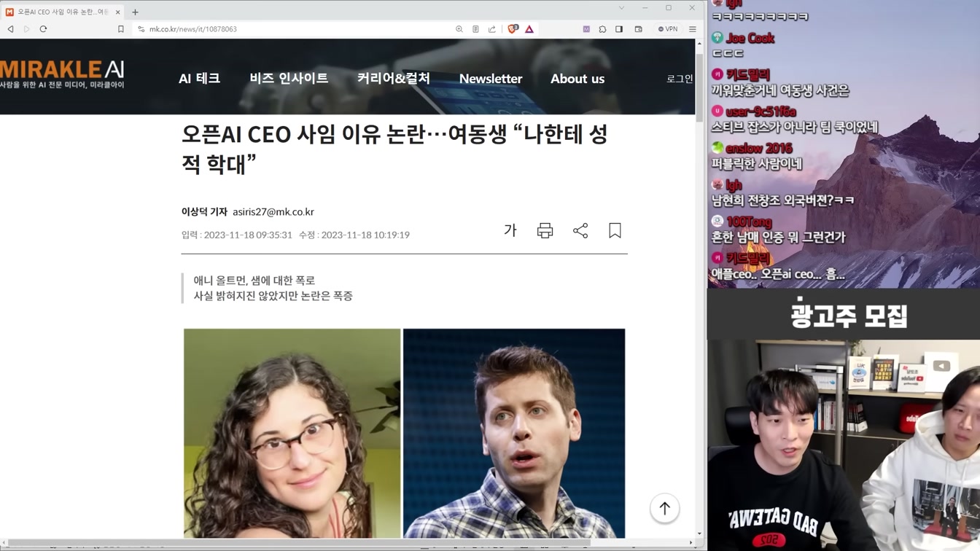This screenshot has width=980, height=551.
Task: Open the About us menu item
Action: (x=577, y=79)
